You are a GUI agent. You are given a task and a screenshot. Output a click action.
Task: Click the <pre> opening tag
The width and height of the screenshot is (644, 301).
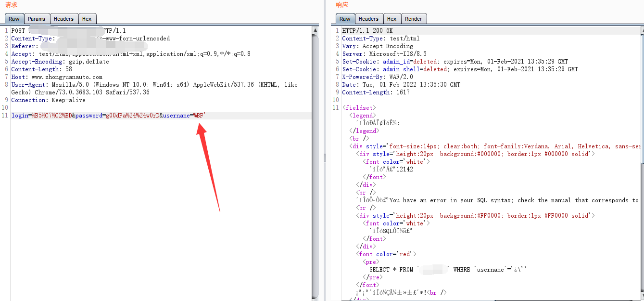point(370,262)
